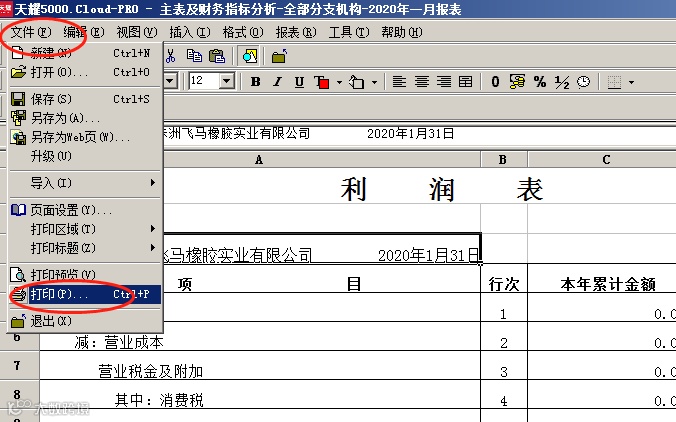The image size is (676, 422).
Task: Open the 插入(I) menu
Action: click(190, 32)
